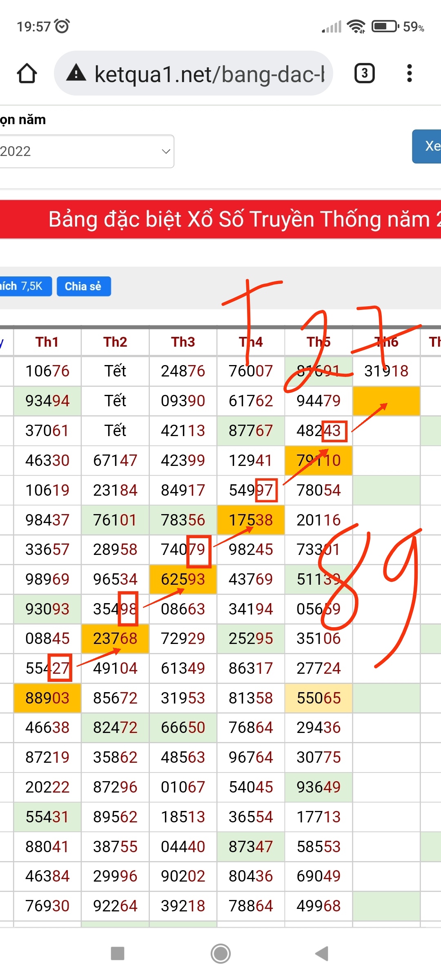The width and height of the screenshot is (441, 980).
Task: Open the browser three-dot menu
Action: [x=410, y=73]
